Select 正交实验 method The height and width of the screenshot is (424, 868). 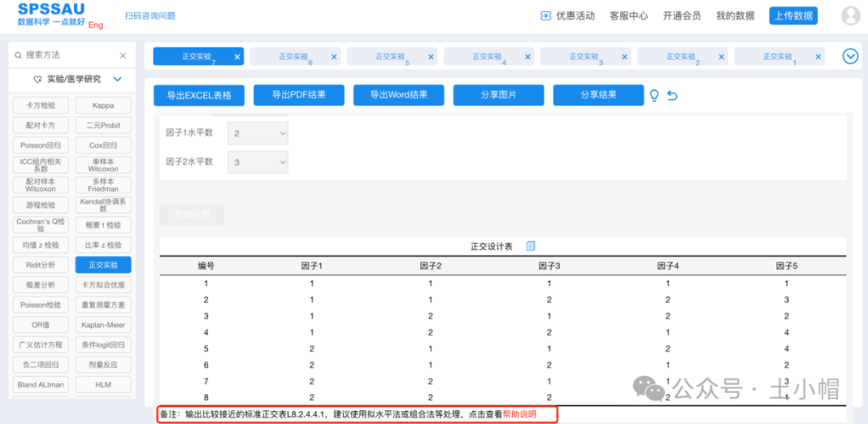104,265
